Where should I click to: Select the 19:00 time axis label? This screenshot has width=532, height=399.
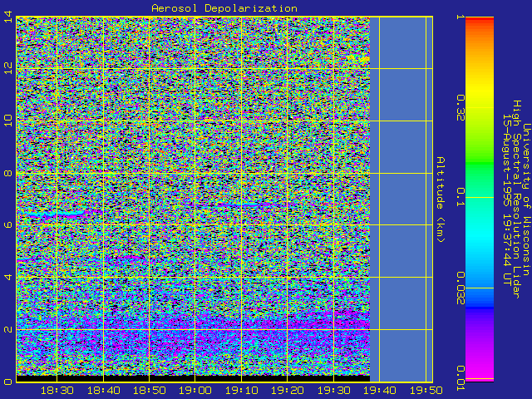tap(195, 391)
